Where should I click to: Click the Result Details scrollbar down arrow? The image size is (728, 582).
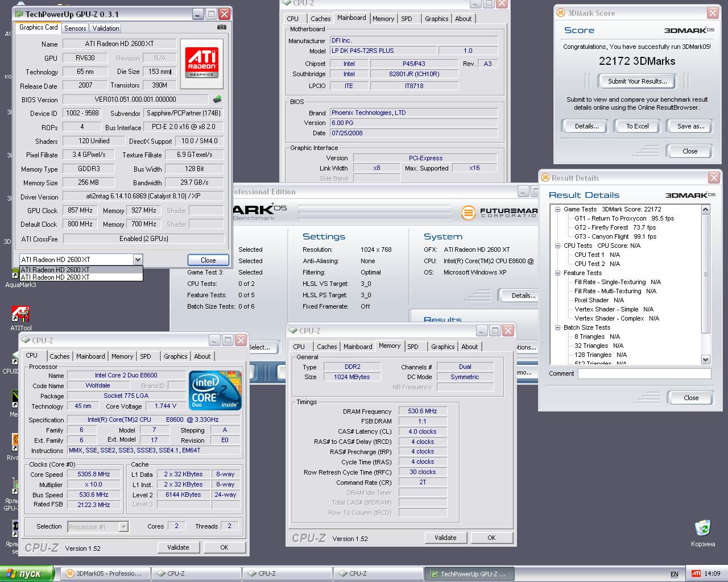(706, 359)
